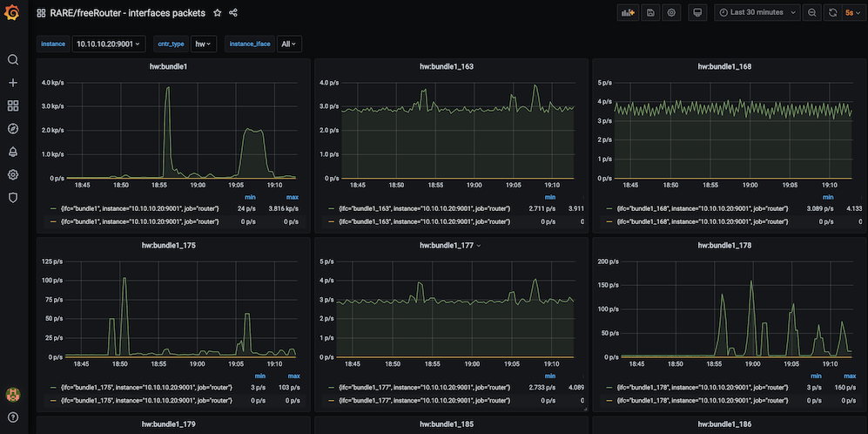Image resolution: width=868 pixels, height=434 pixels.
Task: Zoom out the time range
Action: click(811, 13)
